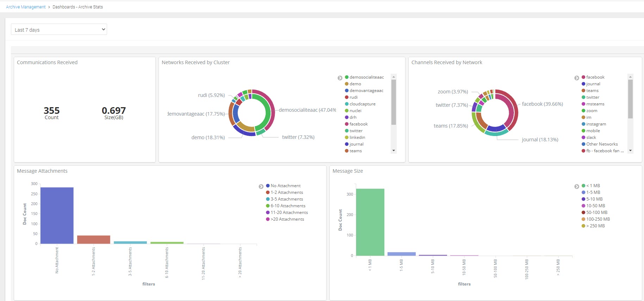Click >20 Attachments legend entry

285,219
